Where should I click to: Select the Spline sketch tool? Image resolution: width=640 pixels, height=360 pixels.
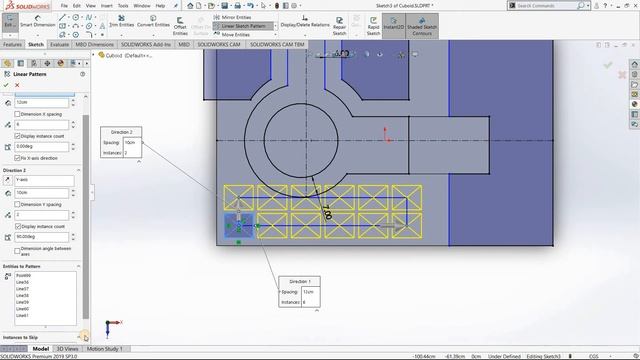coord(89,17)
